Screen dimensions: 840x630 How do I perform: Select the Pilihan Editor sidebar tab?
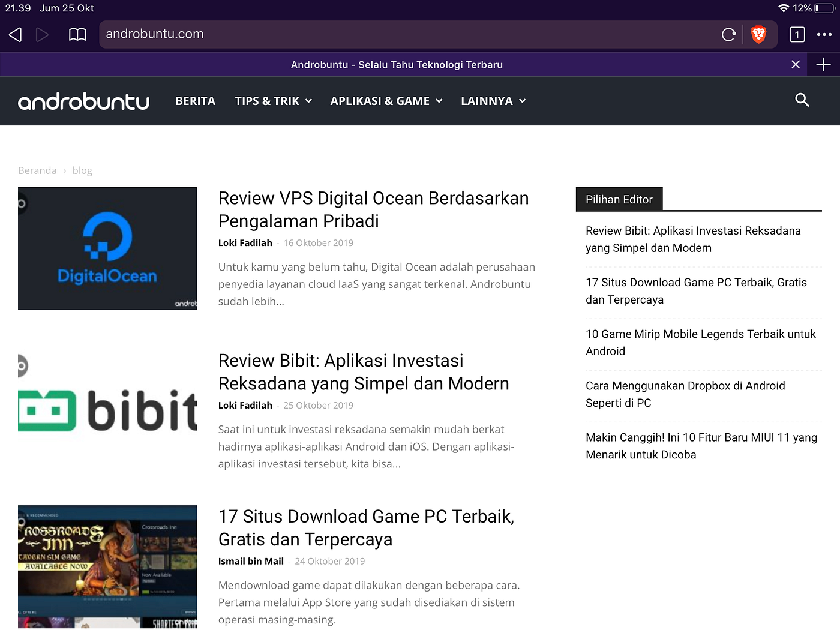click(619, 199)
